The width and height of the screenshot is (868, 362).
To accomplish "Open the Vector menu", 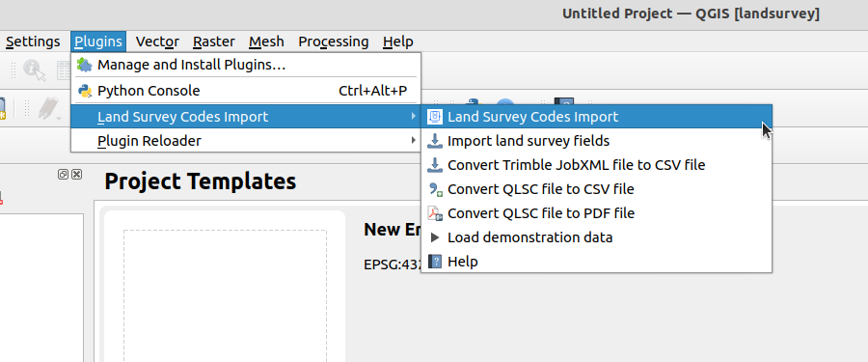I will click(157, 42).
